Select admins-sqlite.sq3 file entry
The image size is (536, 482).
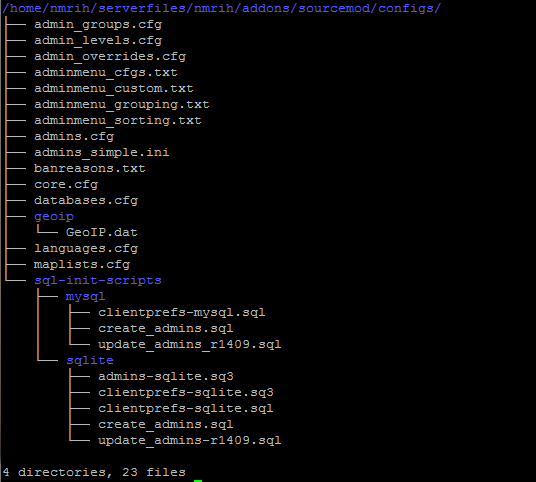pyautogui.click(x=166, y=376)
